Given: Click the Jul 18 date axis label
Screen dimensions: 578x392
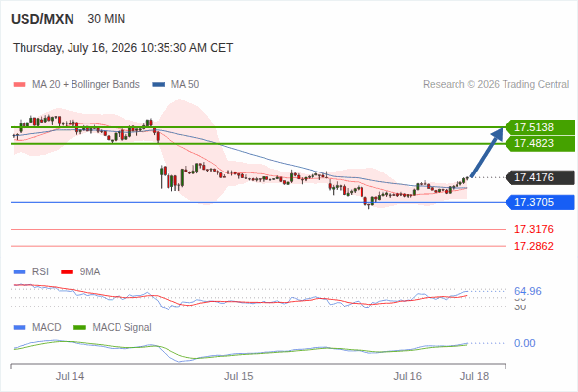Looking at the screenshot, I should click(x=474, y=376).
